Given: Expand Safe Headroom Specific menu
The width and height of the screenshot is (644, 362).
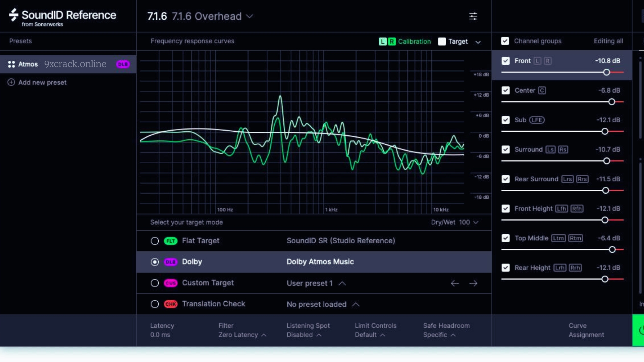Looking at the screenshot, I should (x=439, y=335).
